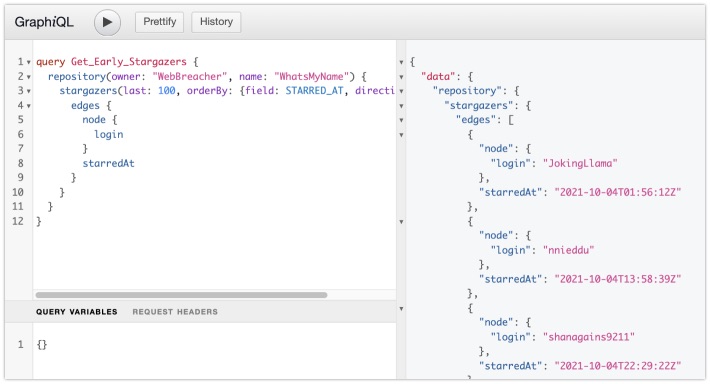The width and height of the screenshot is (710, 384).
Task: Click the value 100 in the stargazers argument
Action: (x=167, y=91)
